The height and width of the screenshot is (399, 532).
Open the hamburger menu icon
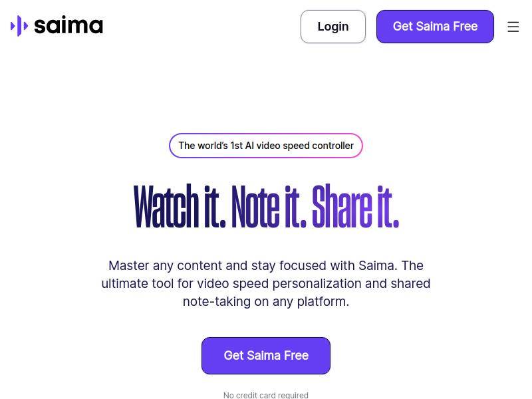point(513,27)
